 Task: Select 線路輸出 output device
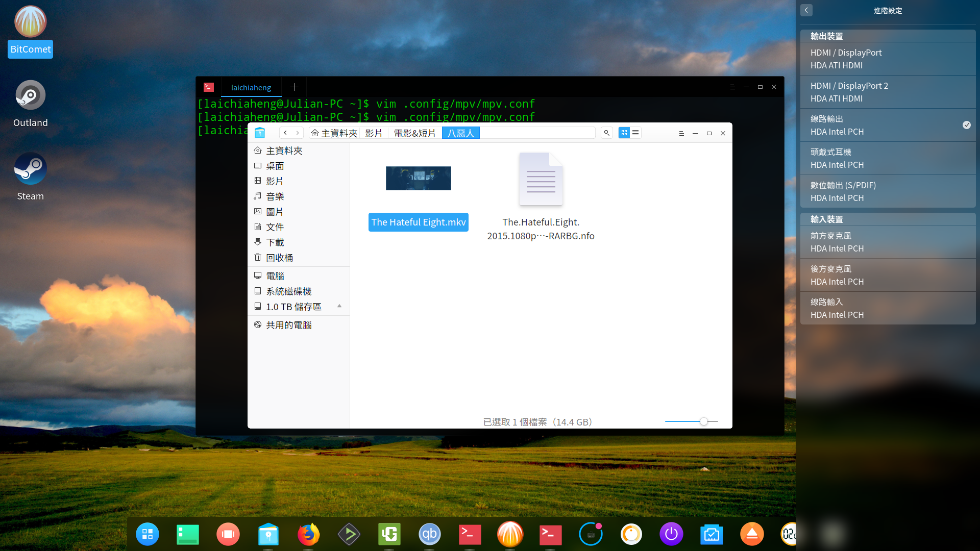tap(888, 125)
